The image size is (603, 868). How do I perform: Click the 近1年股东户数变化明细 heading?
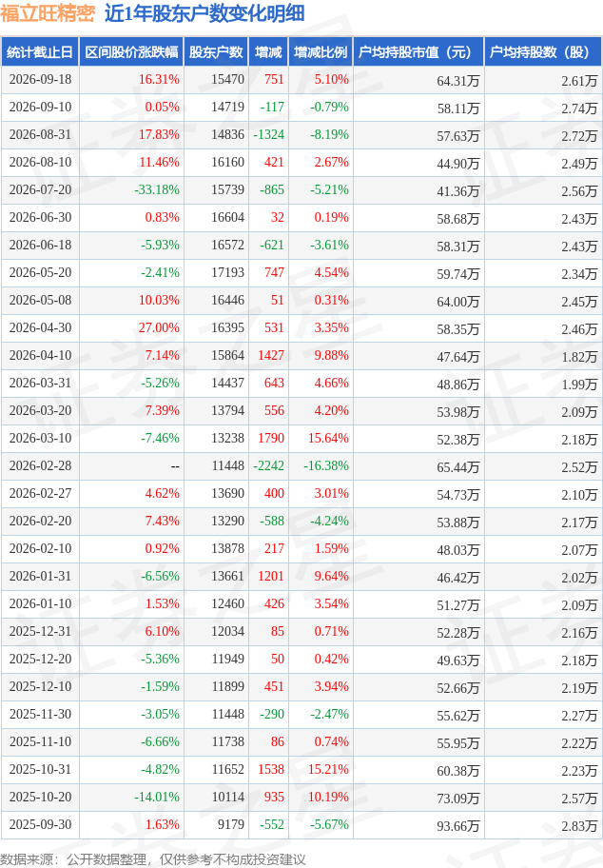(204, 12)
